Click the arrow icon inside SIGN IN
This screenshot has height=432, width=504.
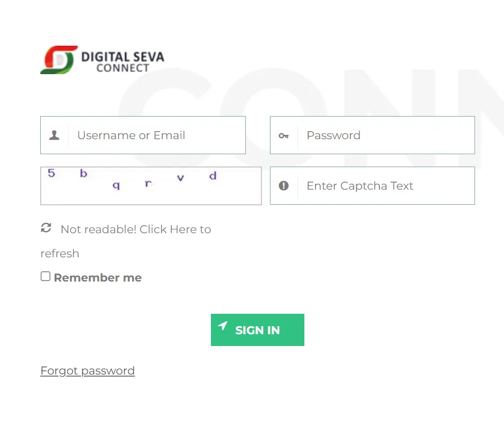pos(223,326)
